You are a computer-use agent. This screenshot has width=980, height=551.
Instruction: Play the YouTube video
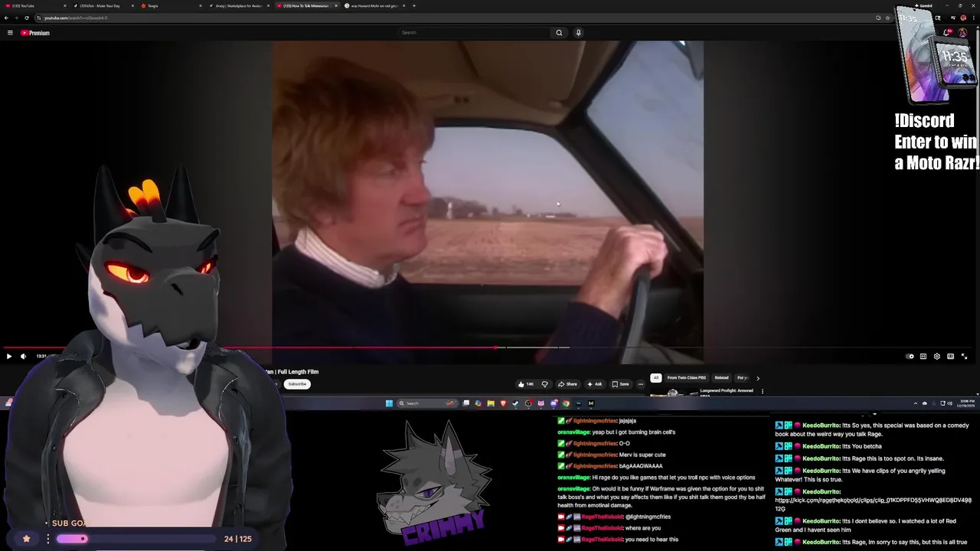click(8, 356)
